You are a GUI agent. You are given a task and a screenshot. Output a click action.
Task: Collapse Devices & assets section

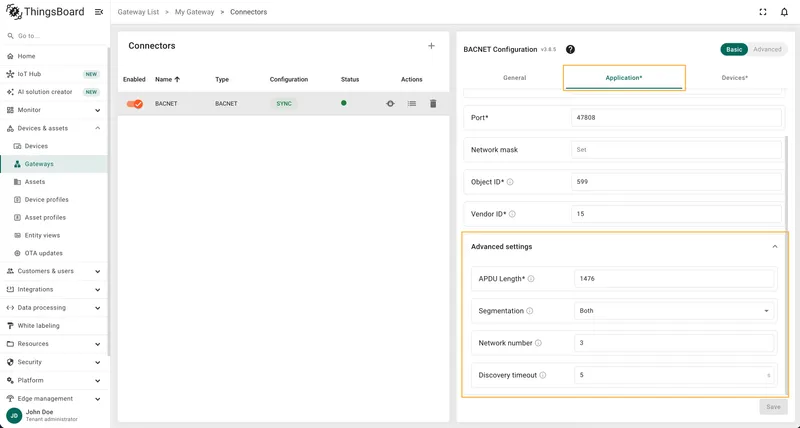coord(54,128)
